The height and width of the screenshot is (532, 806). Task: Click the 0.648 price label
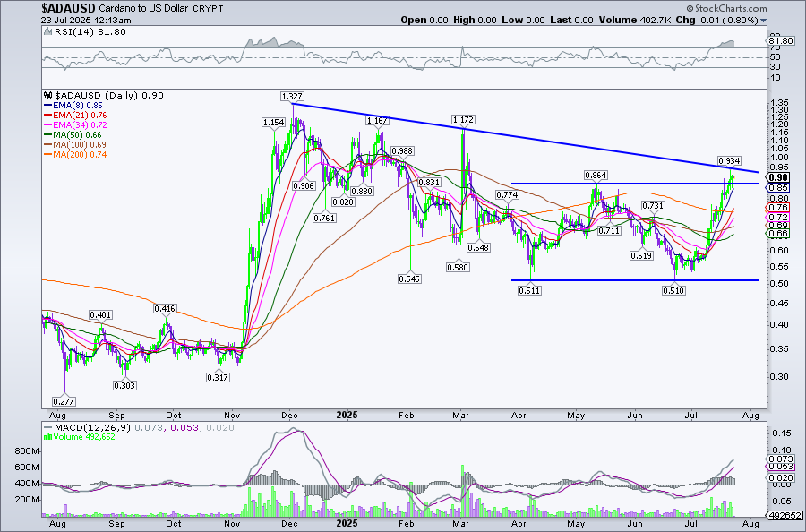tap(478, 248)
